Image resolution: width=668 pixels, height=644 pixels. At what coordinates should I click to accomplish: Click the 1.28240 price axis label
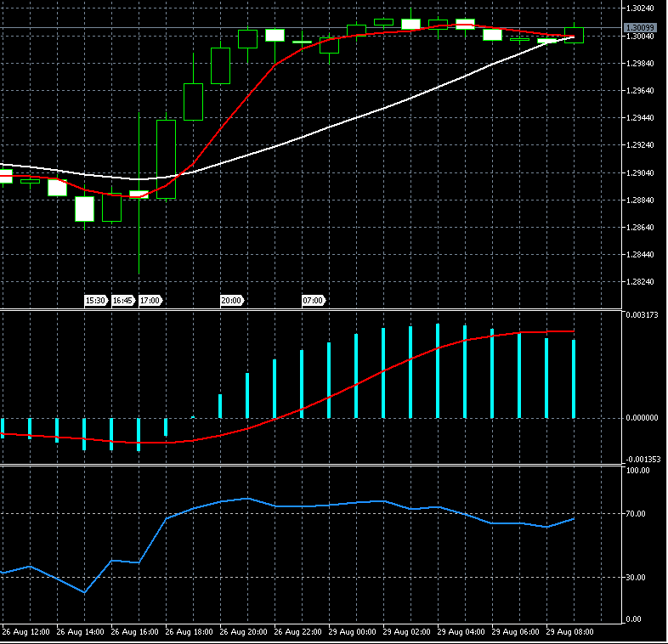(x=640, y=282)
